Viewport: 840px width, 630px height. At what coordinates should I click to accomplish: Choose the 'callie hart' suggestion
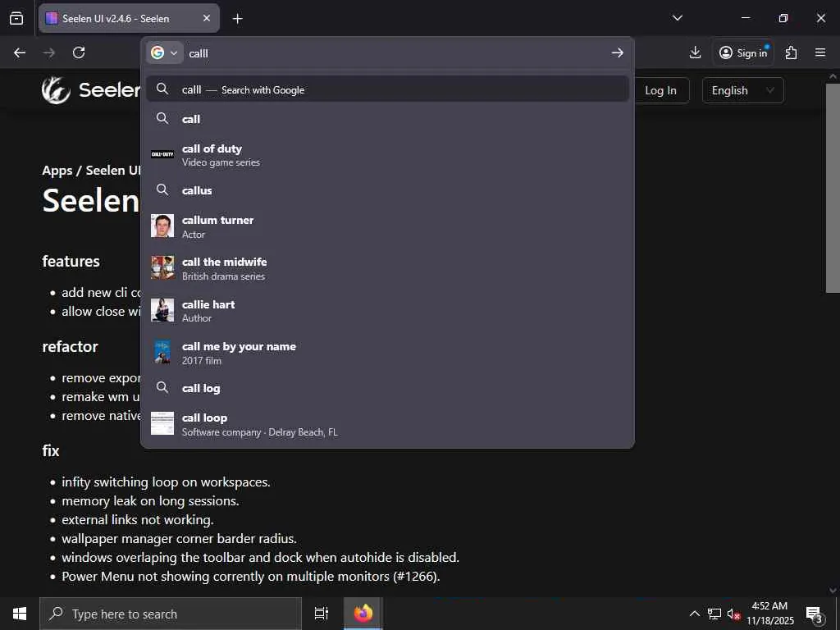(387, 311)
